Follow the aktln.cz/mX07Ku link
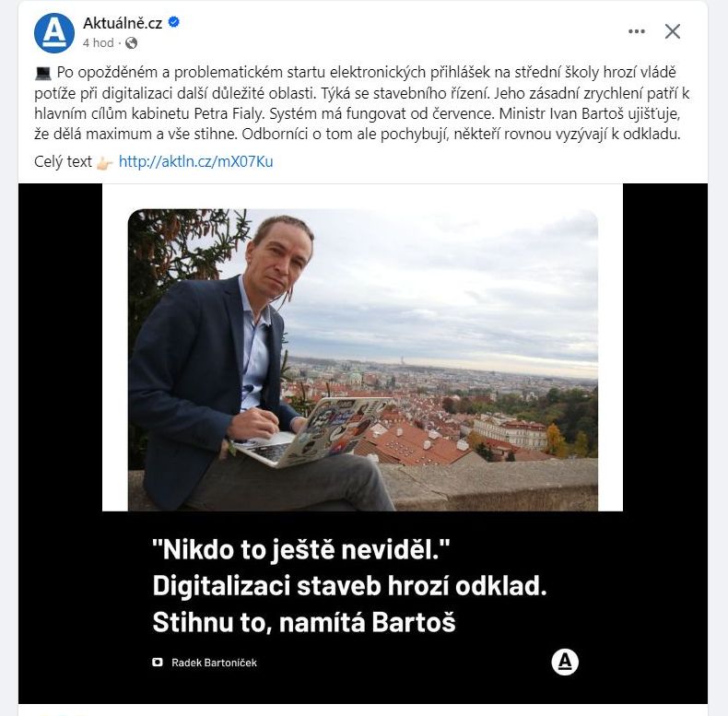This screenshot has width=728, height=716. tap(196, 161)
